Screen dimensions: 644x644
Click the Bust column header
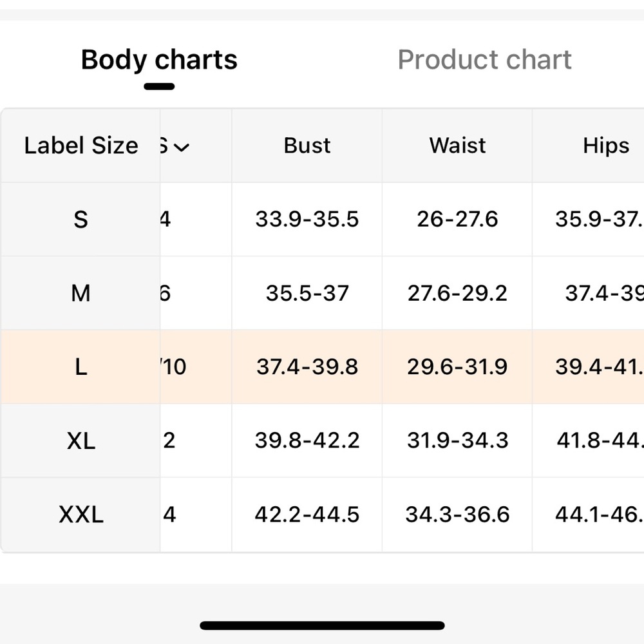307,146
